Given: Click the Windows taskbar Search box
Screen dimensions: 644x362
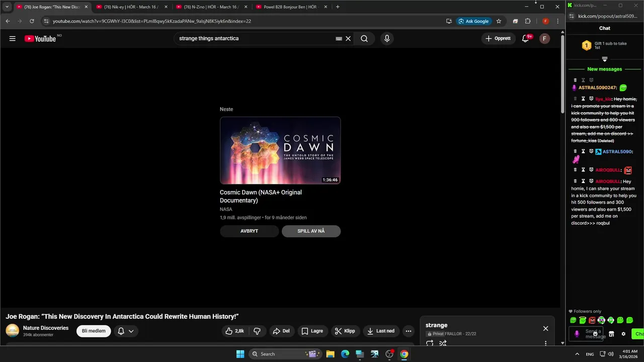Looking at the screenshot, I should (285, 354).
